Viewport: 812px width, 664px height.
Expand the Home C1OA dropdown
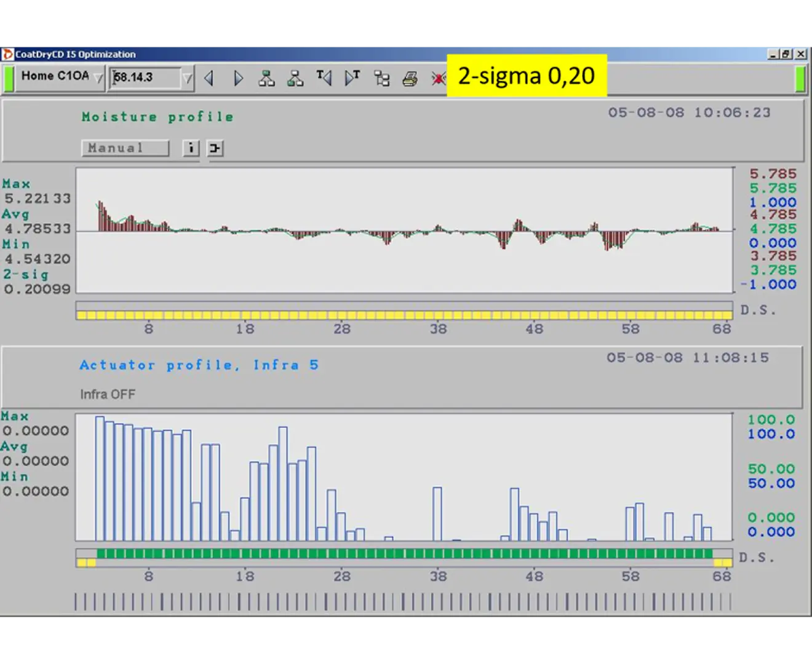click(98, 79)
